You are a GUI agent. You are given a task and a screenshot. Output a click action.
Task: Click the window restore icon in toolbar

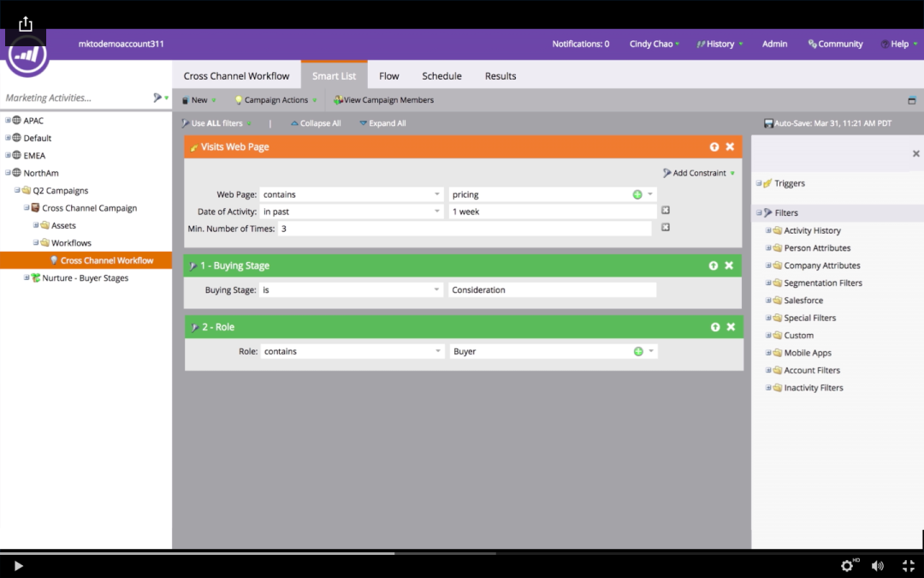click(x=912, y=100)
